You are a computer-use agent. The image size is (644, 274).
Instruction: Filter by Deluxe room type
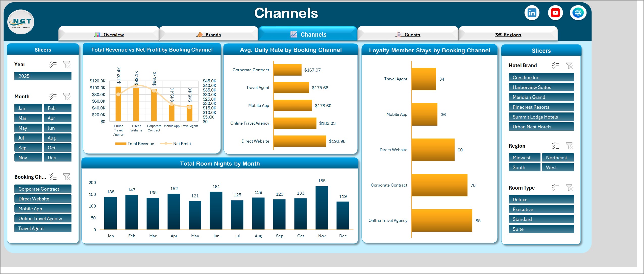pyautogui.click(x=541, y=199)
